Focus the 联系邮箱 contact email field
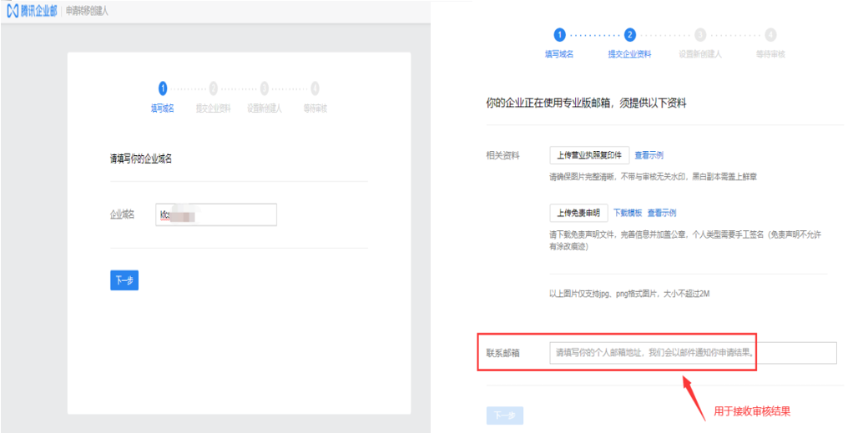Viewport: 868px width, 433px height. (692, 353)
